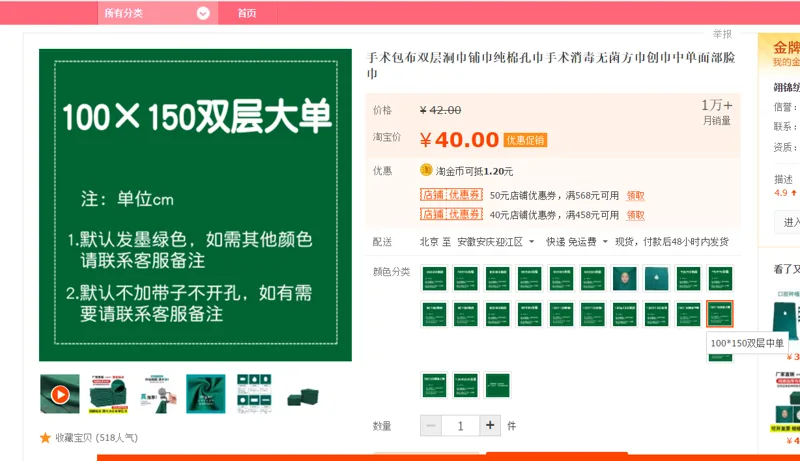Click the 现货,付款后48小时内发货 text
Screen dimensions: 800x461
click(x=671, y=242)
